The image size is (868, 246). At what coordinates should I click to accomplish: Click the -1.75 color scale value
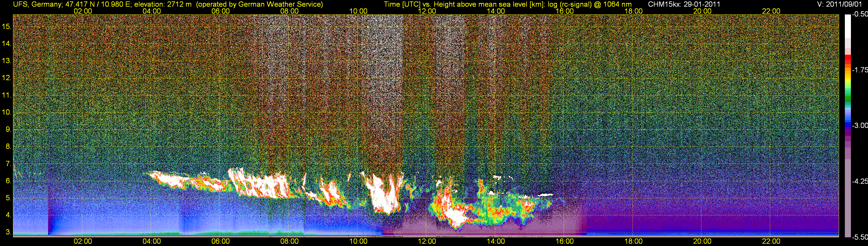860,70
